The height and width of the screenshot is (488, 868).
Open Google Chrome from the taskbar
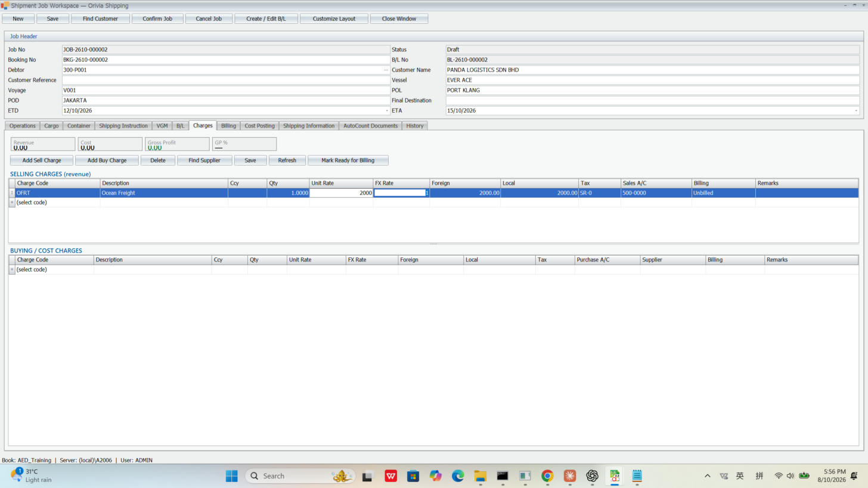547,475
